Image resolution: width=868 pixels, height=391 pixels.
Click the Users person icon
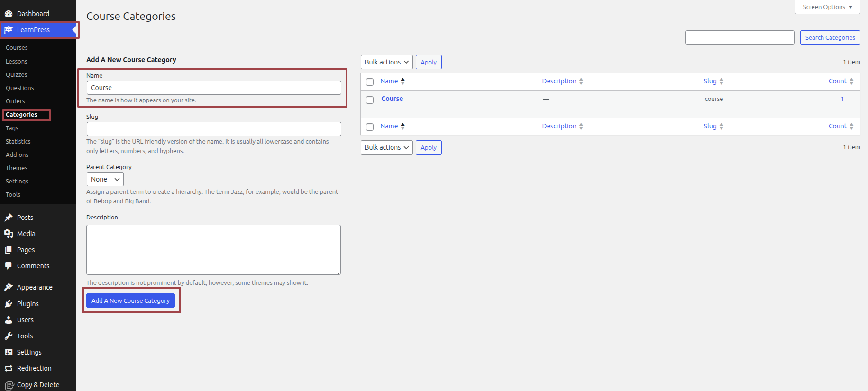point(9,320)
